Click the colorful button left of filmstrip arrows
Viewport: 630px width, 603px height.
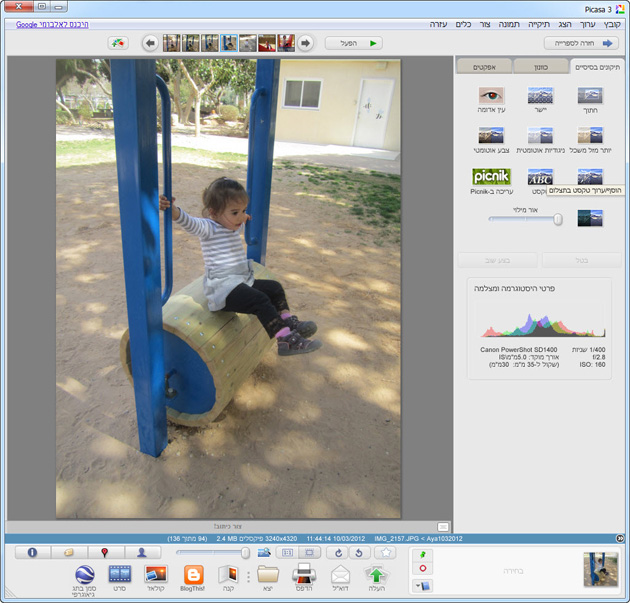pyautogui.click(x=118, y=43)
